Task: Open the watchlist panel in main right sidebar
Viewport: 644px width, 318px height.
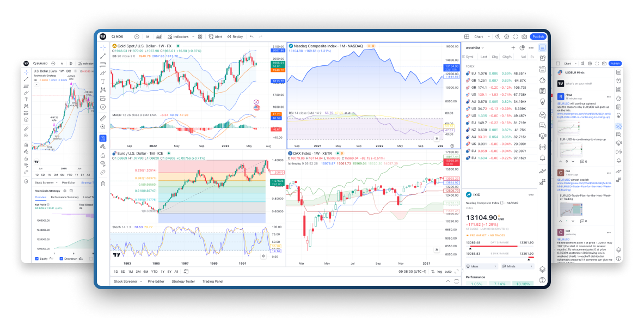Action: pos(543,48)
